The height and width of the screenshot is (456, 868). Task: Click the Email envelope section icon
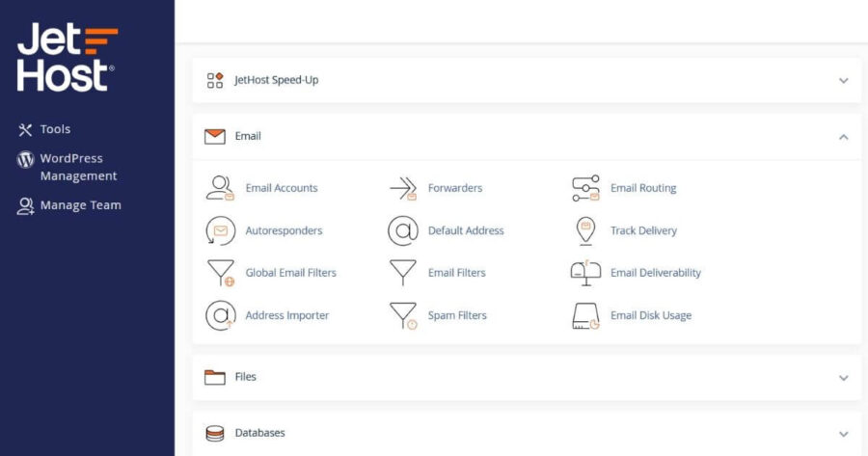click(215, 137)
